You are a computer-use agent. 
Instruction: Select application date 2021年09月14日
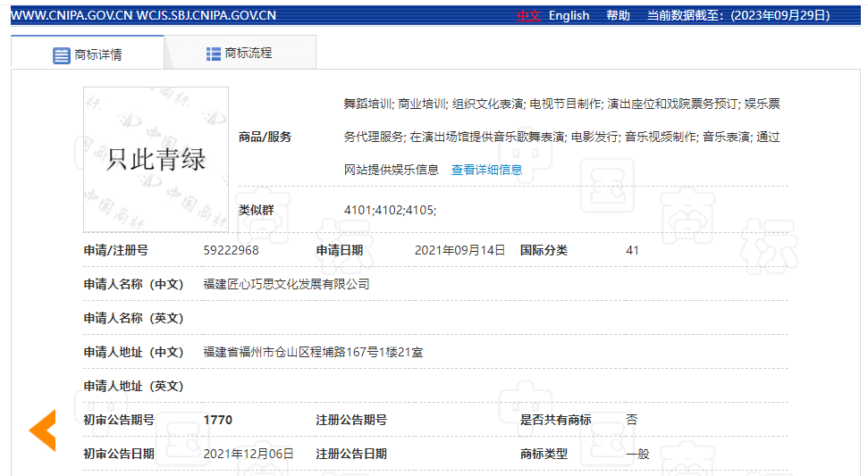[x=459, y=250]
